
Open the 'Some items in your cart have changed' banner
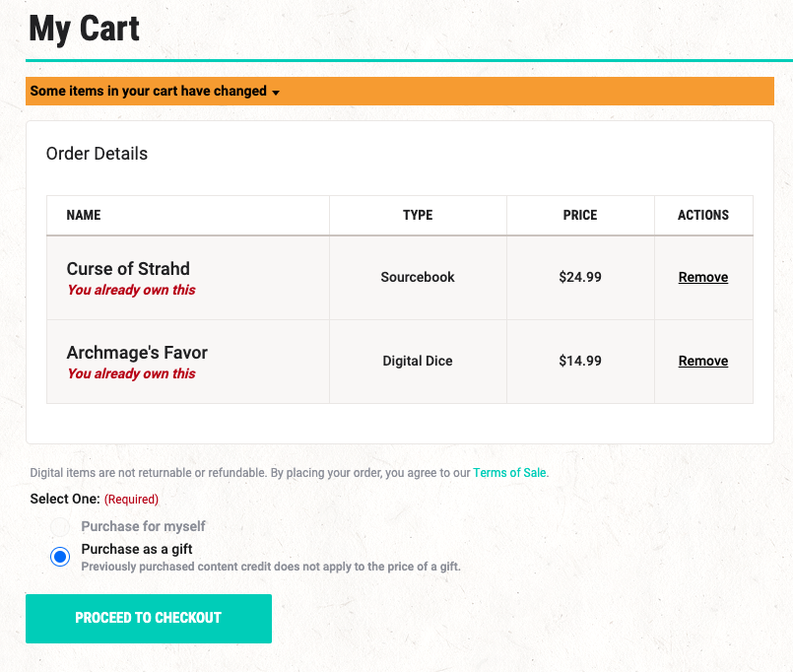(x=400, y=91)
